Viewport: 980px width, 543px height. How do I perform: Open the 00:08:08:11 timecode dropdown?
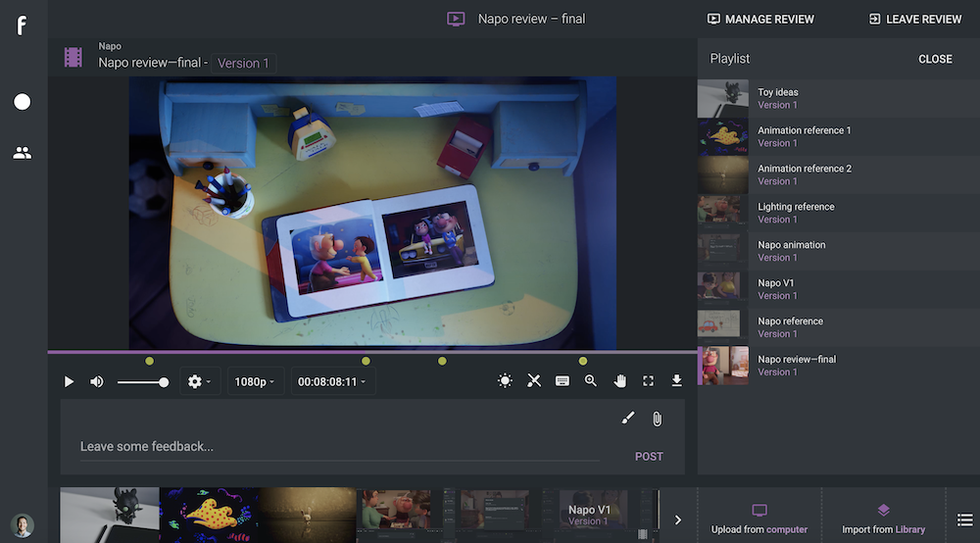click(332, 381)
